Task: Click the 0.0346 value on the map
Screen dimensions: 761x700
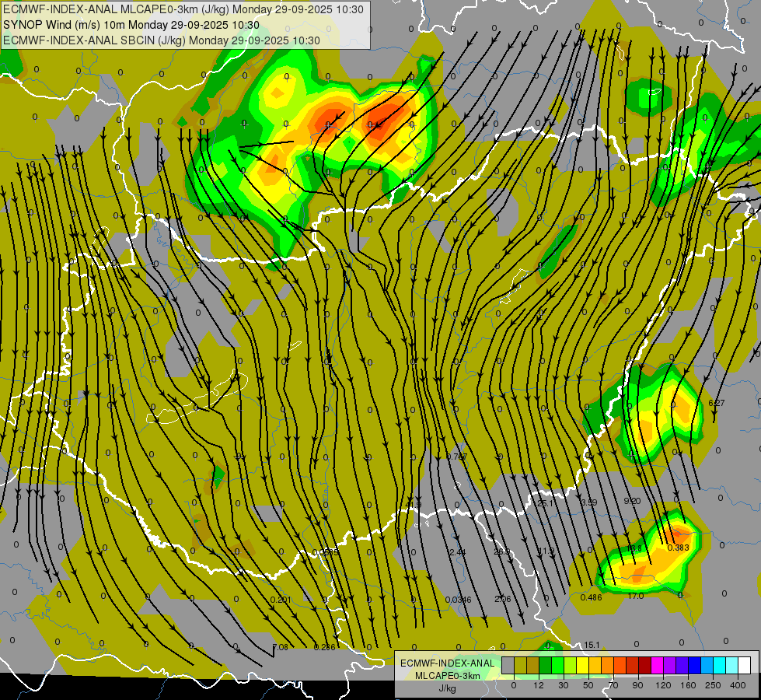Action: pos(459,599)
